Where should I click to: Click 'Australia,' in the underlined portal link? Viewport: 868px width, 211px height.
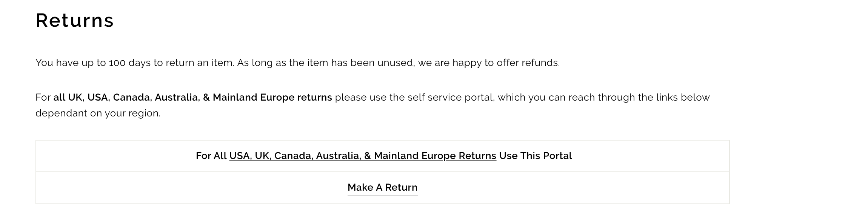point(339,156)
